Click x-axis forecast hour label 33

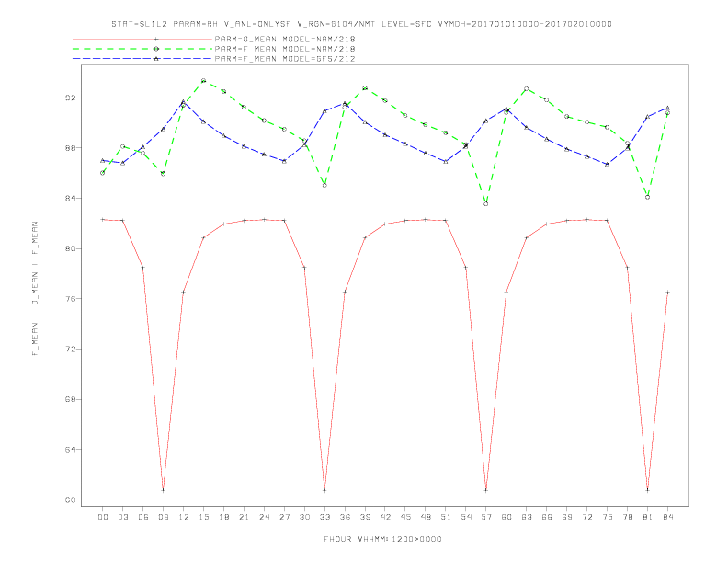(x=324, y=517)
